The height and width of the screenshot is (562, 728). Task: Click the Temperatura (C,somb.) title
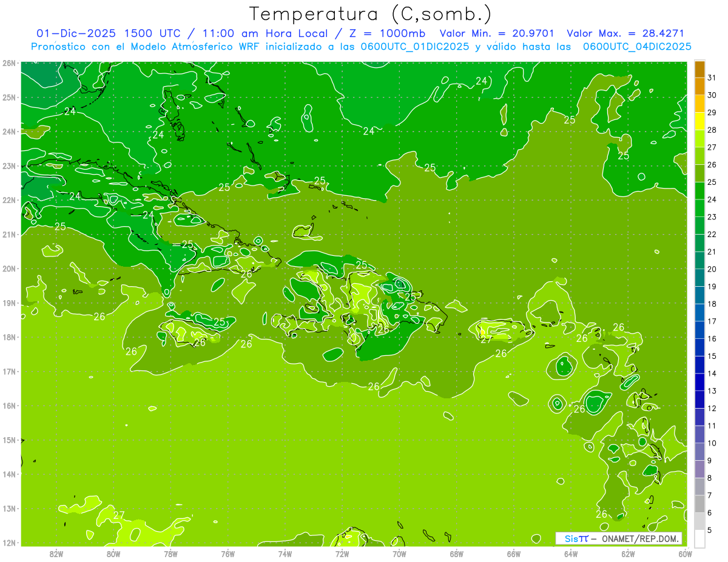[x=371, y=14]
